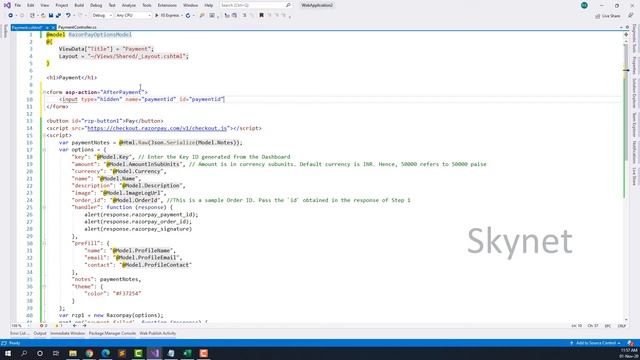The height and width of the screenshot is (360, 640).
Task: Click the search magnifier icon in title bar
Action: (x=288, y=5)
